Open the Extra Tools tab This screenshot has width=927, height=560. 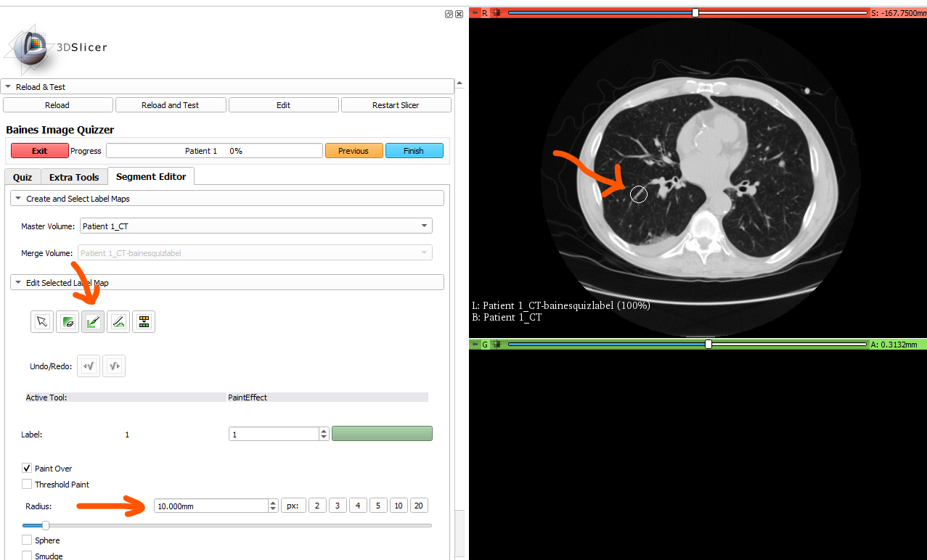(73, 176)
